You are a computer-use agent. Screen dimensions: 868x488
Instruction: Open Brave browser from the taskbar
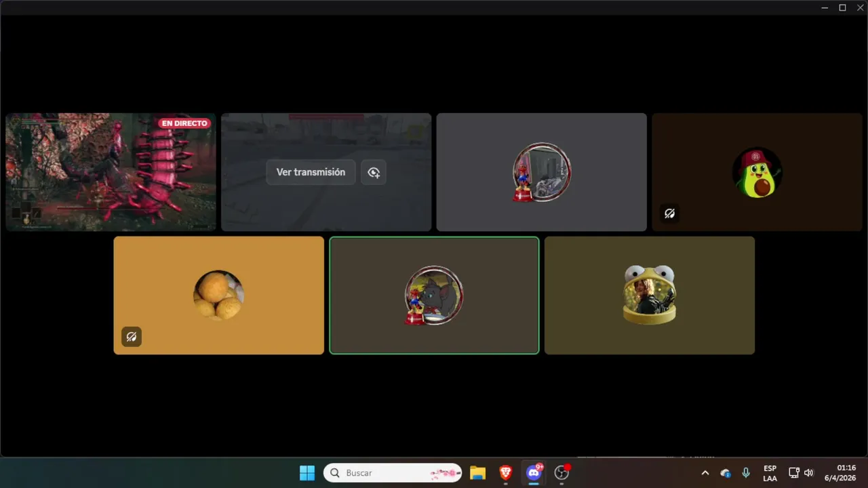coord(505,472)
